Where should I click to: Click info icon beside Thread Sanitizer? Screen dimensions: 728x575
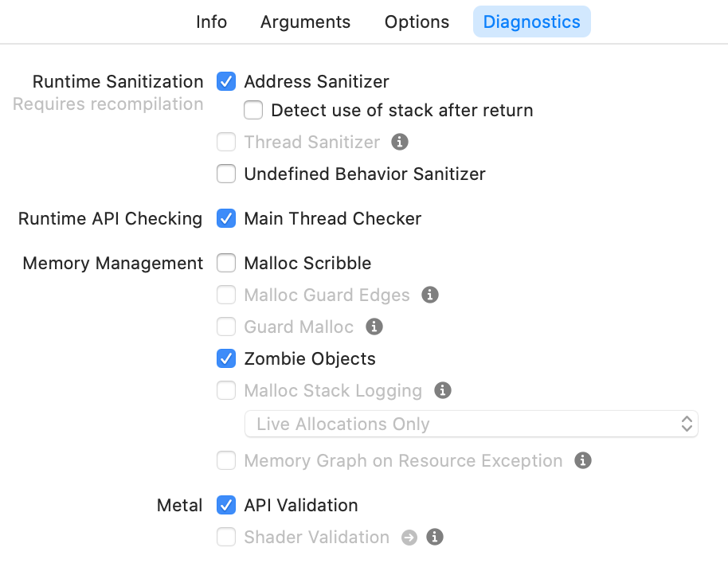[x=401, y=143]
